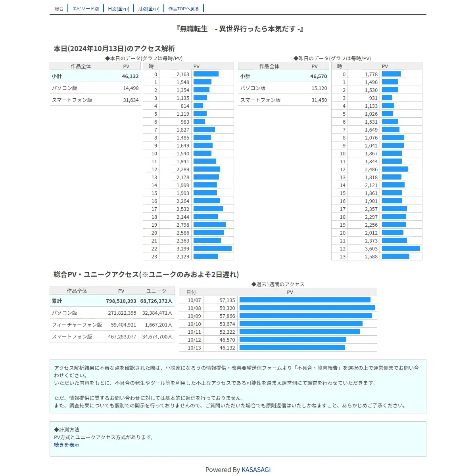
Task: Click the 日付 column header
Action: (191, 292)
